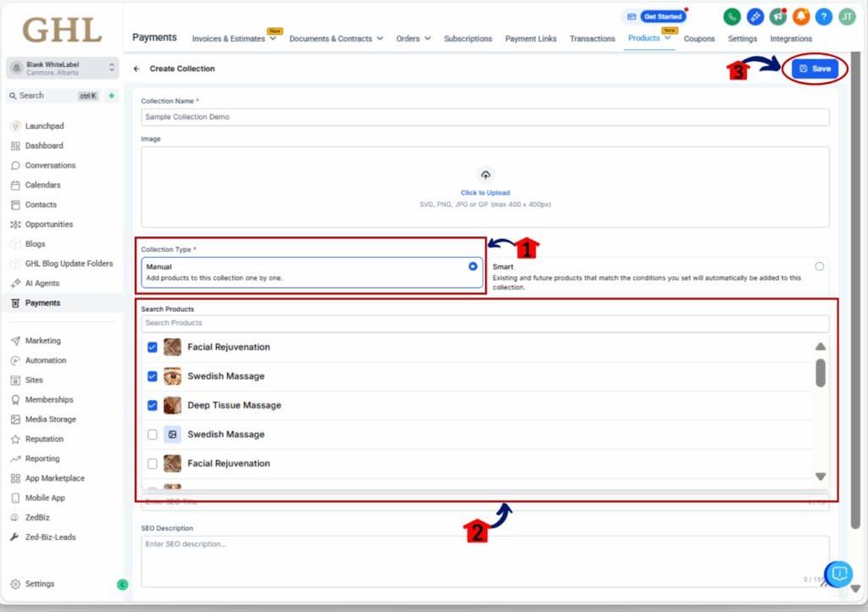868x612 pixels.
Task: Click the notifications bell icon
Action: (801, 16)
